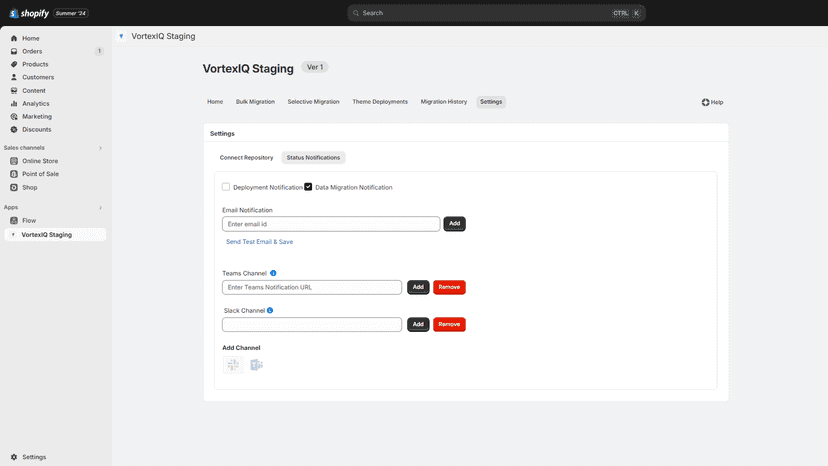Select the Settings tab in VortexIQ
This screenshot has width=828, height=466.
pyautogui.click(x=491, y=102)
